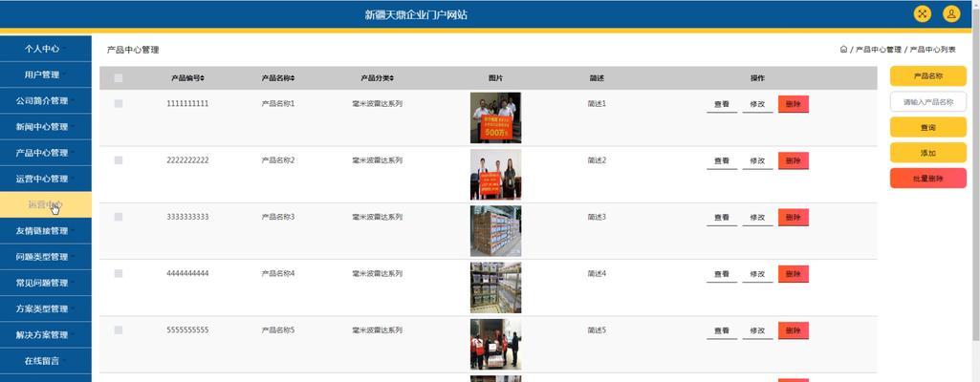Click 删除 for 产品名称1 row
This screenshot has height=382, width=980.
click(794, 104)
